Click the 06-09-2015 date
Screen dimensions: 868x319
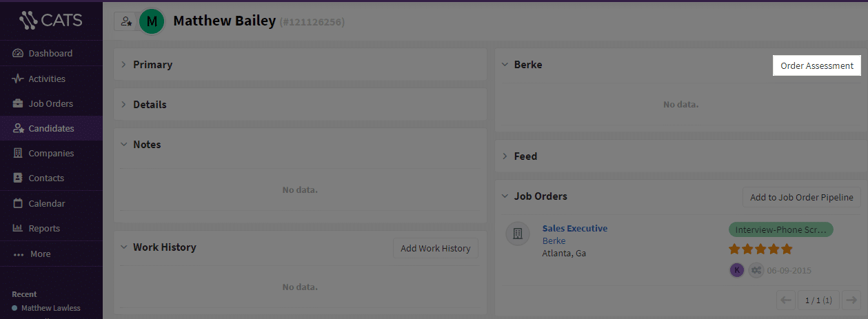[789, 270]
